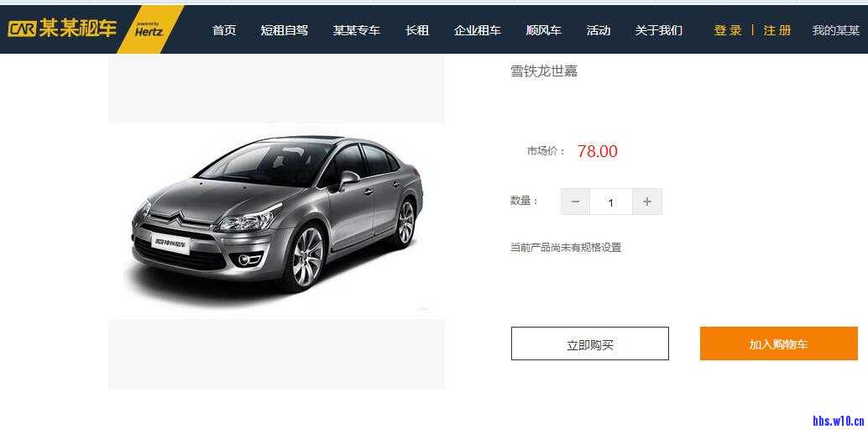View the 活动 page

598,30
